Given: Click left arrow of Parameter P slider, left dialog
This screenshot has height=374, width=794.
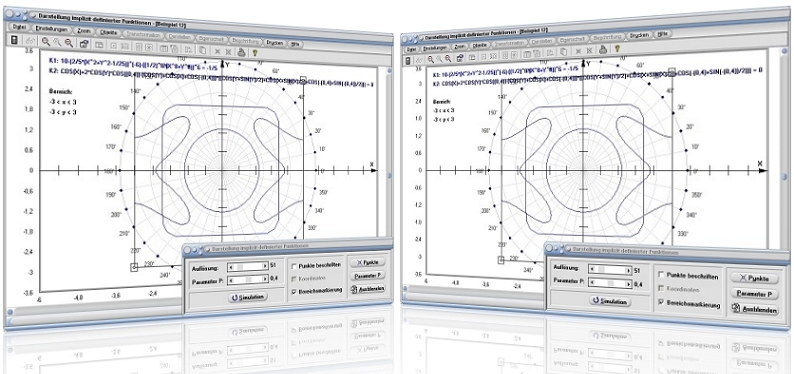Looking at the screenshot, I should pyautogui.click(x=231, y=280).
